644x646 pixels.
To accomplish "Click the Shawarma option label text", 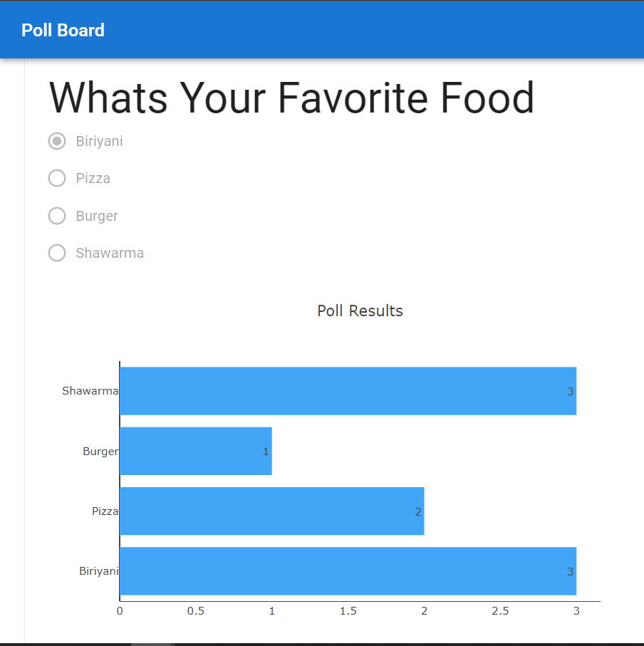I will [110, 253].
